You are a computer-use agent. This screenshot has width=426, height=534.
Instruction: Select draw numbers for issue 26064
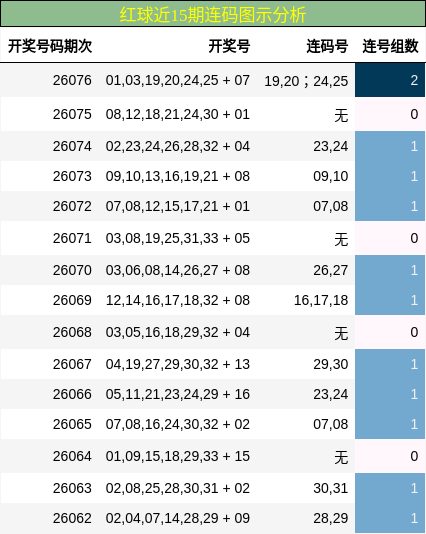[x=178, y=456]
